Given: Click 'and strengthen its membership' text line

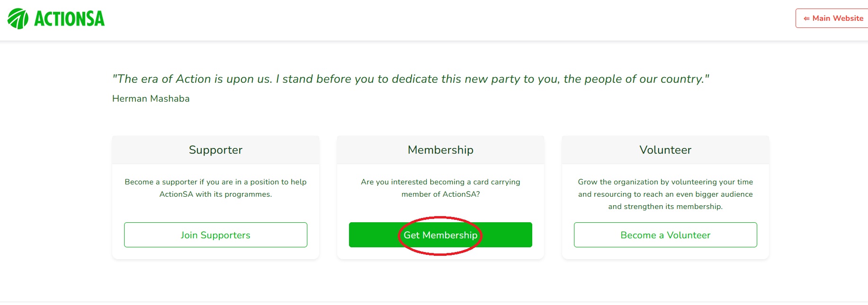Looking at the screenshot, I should tap(665, 207).
